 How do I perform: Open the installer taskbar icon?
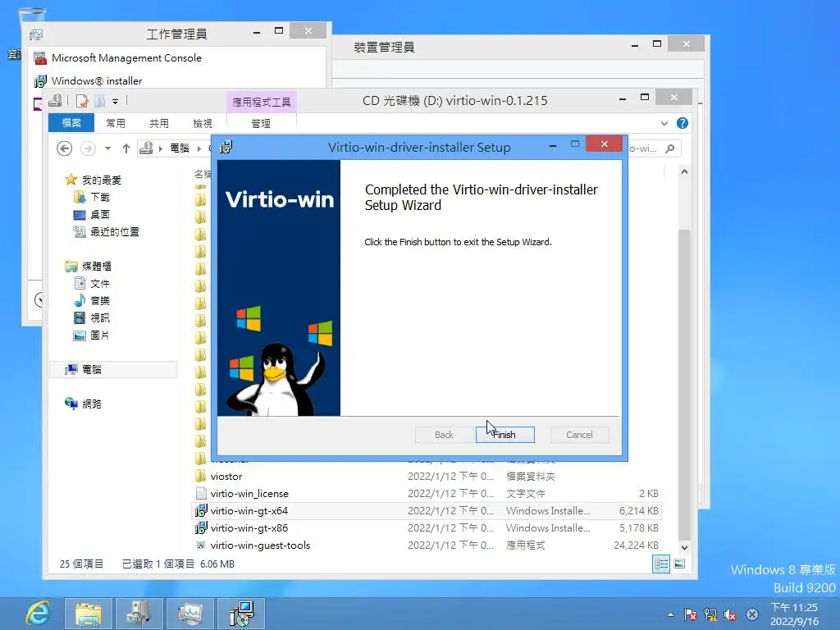pos(240,614)
